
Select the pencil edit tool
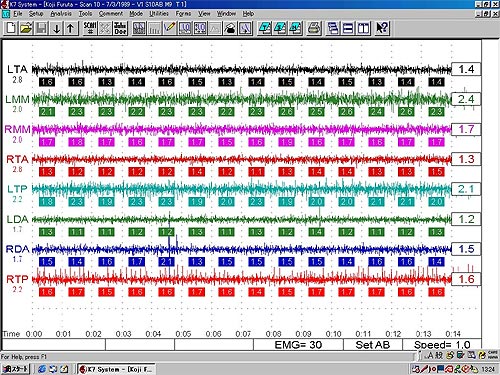169,28
